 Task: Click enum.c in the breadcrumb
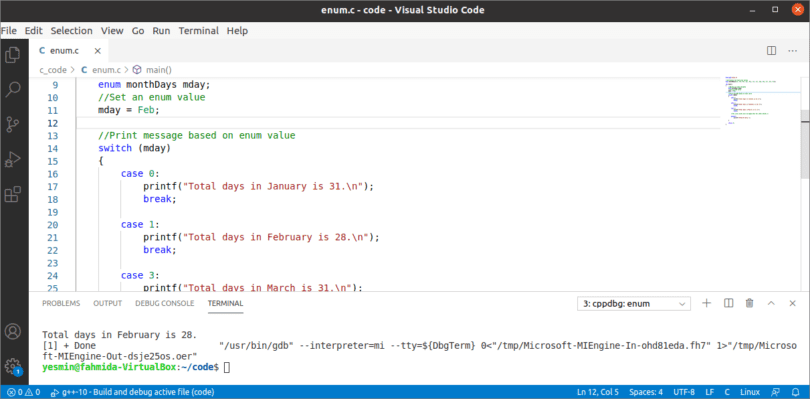[106, 70]
